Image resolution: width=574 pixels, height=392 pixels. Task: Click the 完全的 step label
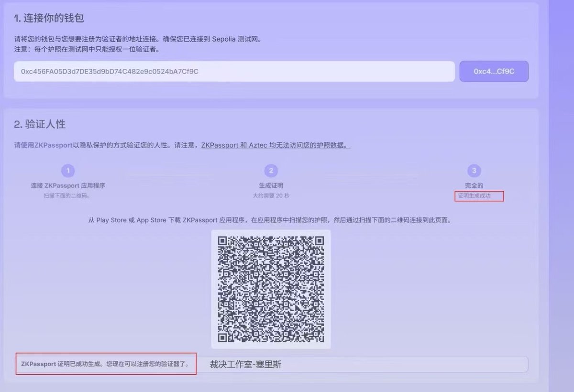click(474, 185)
